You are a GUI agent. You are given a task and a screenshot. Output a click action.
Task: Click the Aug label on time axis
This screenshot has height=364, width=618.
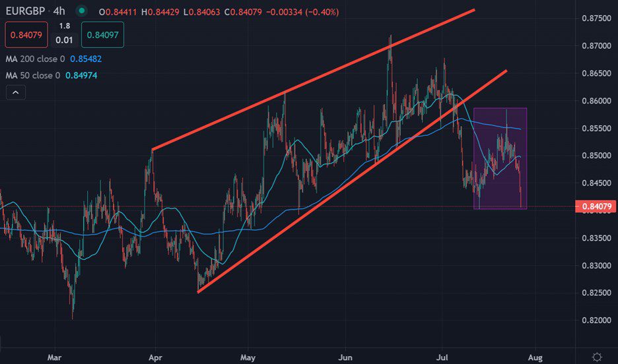[x=535, y=357]
